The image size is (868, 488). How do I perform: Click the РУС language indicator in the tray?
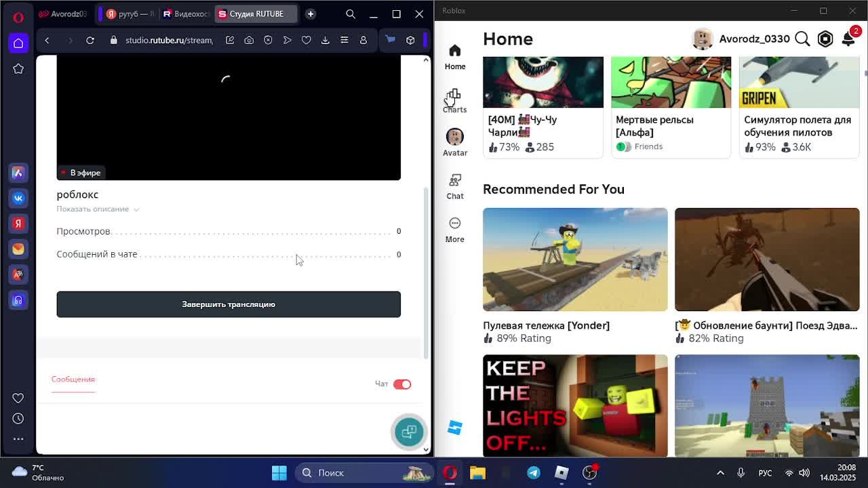[765, 472]
